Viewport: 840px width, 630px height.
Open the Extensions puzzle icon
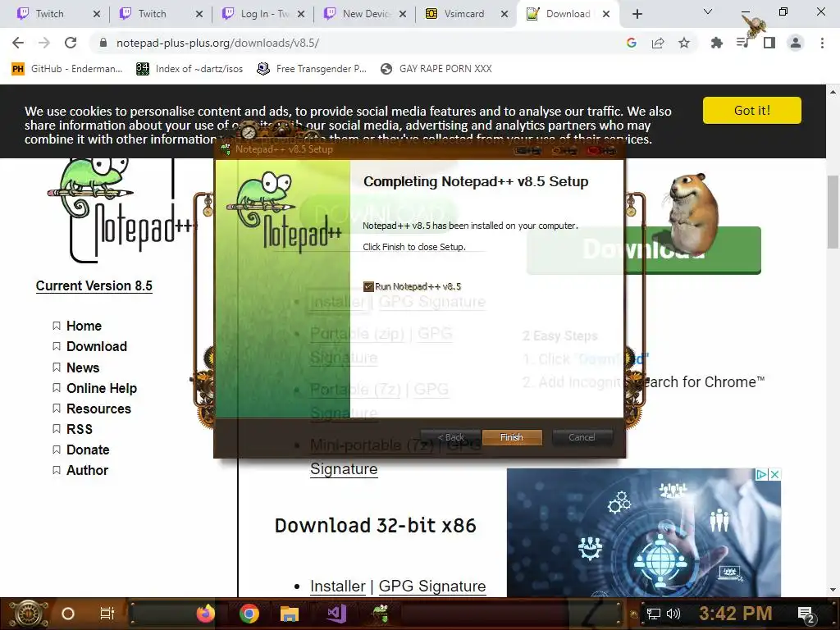[716, 43]
